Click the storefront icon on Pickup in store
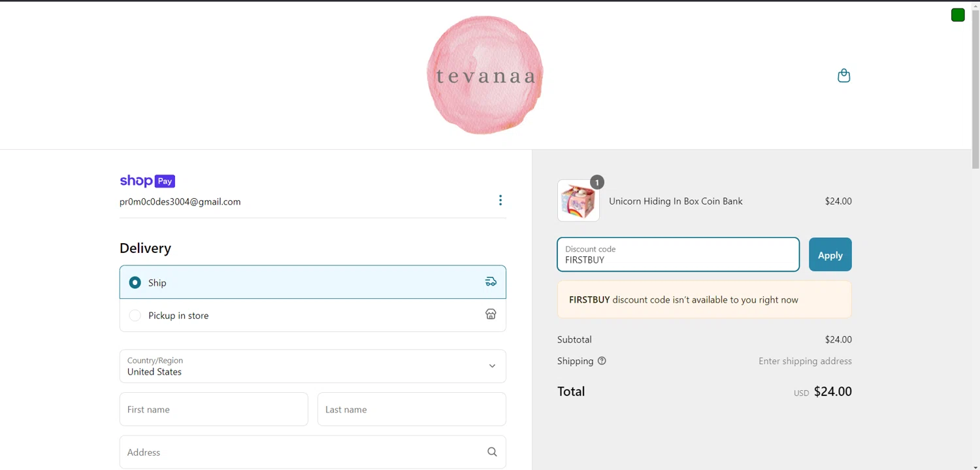The width and height of the screenshot is (980, 470). tap(491, 314)
